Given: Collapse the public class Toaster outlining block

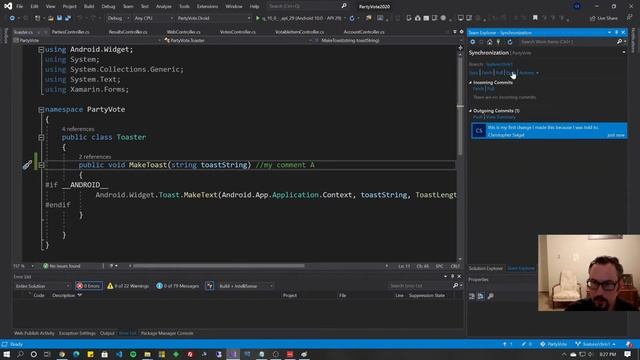Looking at the screenshot, I should coord(41,138).
